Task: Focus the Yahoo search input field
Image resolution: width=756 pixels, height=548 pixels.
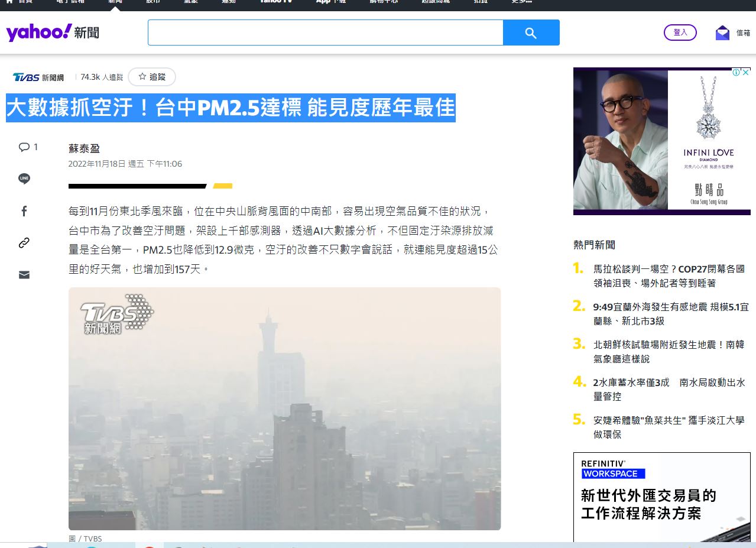Action: tap(325, 33)
